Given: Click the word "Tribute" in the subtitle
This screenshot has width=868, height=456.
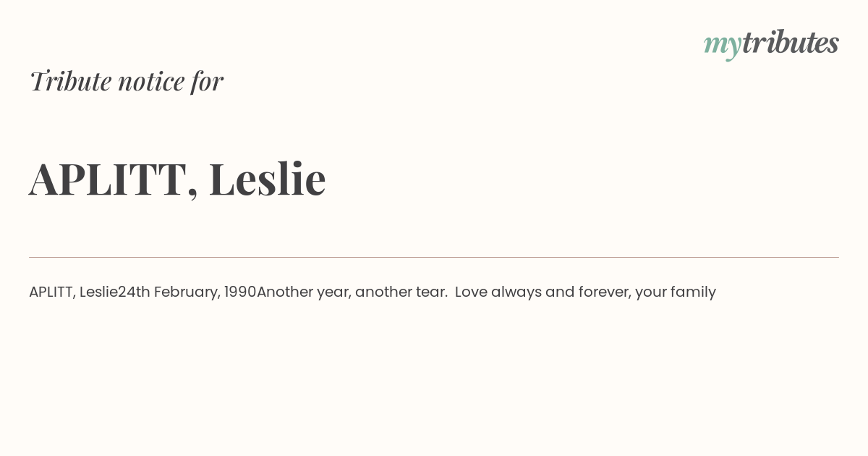Looking at the screenshot, I should 71,81.
